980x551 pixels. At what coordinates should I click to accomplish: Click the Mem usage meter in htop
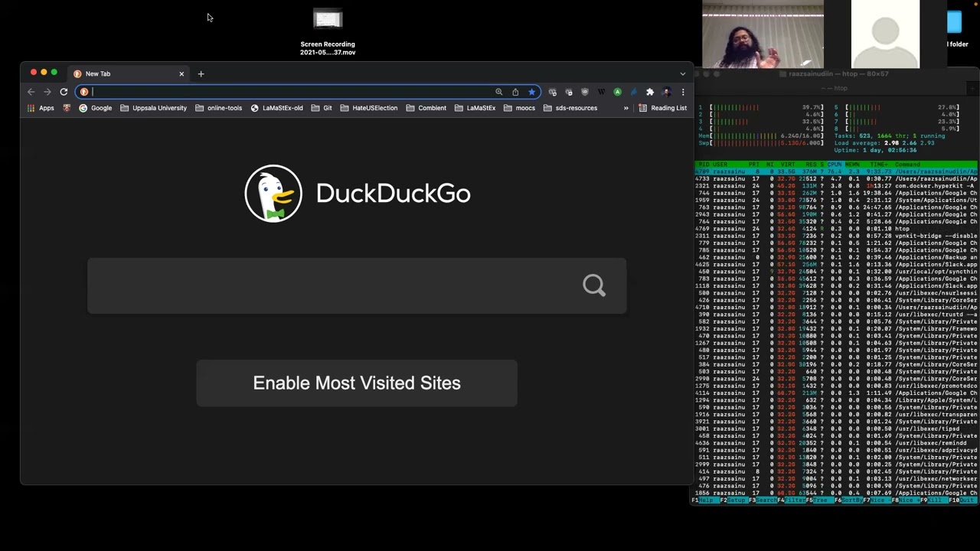pyautogui.click(x=761, y=136)
